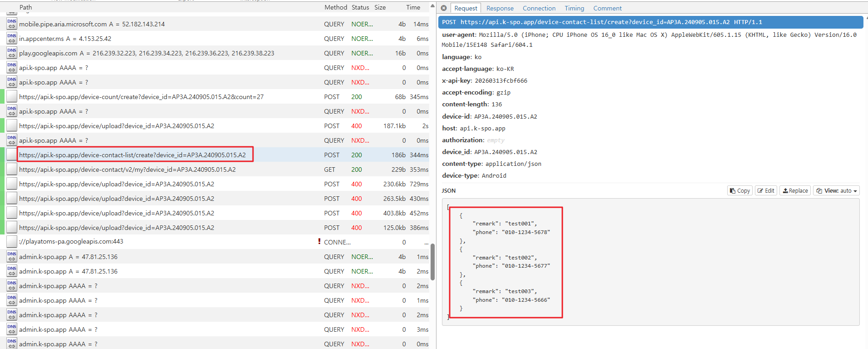Open the Timing tab
This screenshot has width=868, height=349.
(574, 8)
